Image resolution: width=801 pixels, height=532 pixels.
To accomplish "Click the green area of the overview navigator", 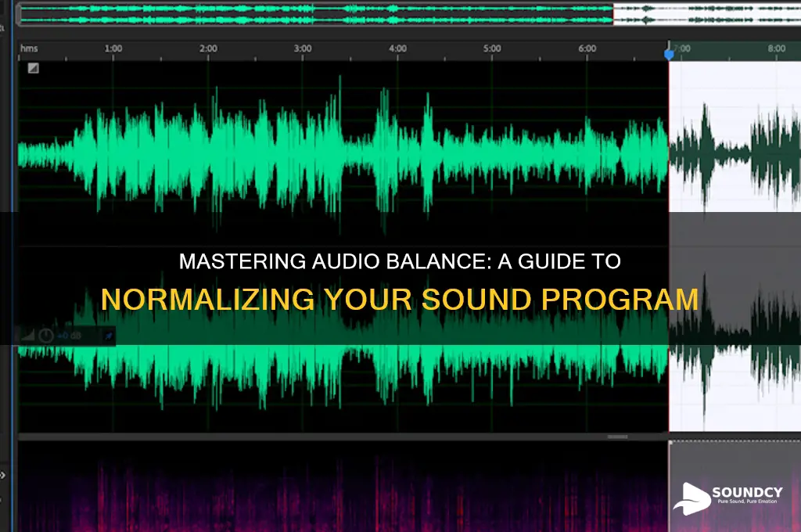I will [316, 14].
